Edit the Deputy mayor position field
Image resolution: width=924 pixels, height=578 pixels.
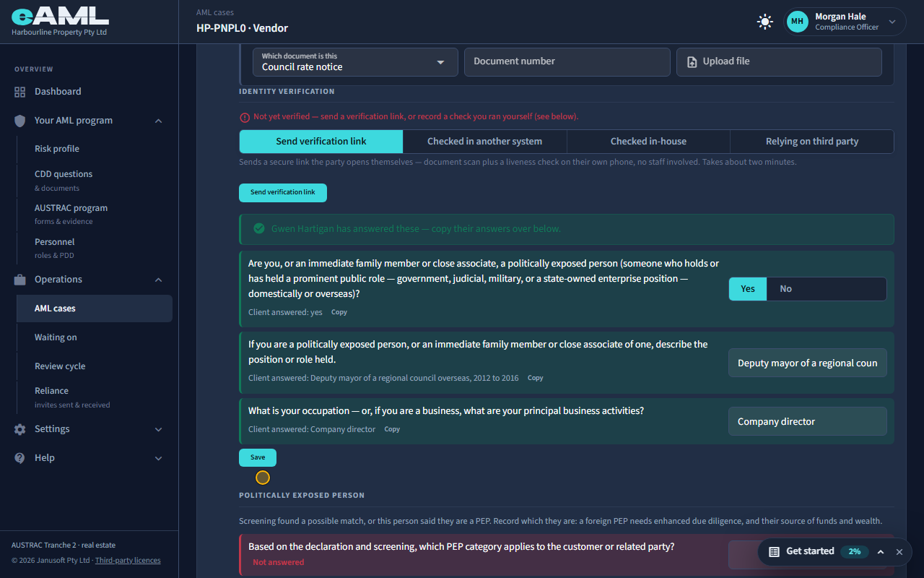point(808,363)
